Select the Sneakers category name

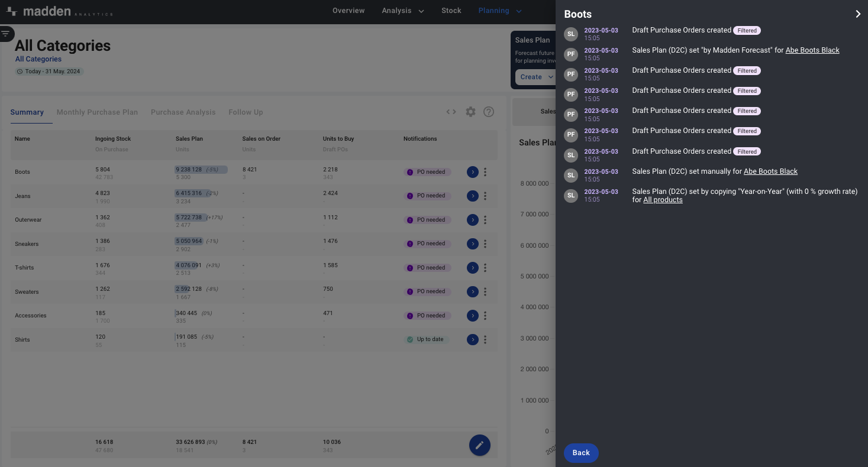(x=27, y=244)
